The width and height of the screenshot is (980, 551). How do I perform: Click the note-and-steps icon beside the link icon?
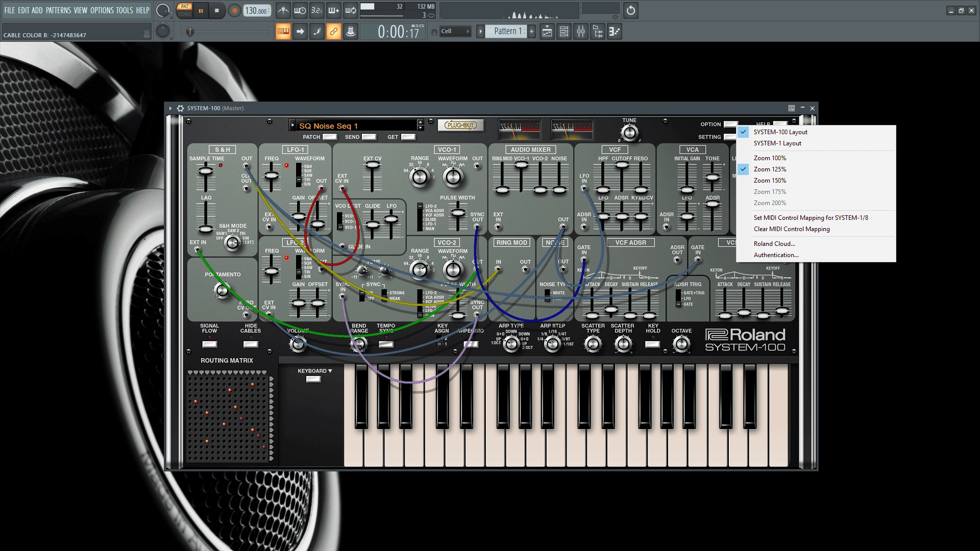tap(317, 32)
